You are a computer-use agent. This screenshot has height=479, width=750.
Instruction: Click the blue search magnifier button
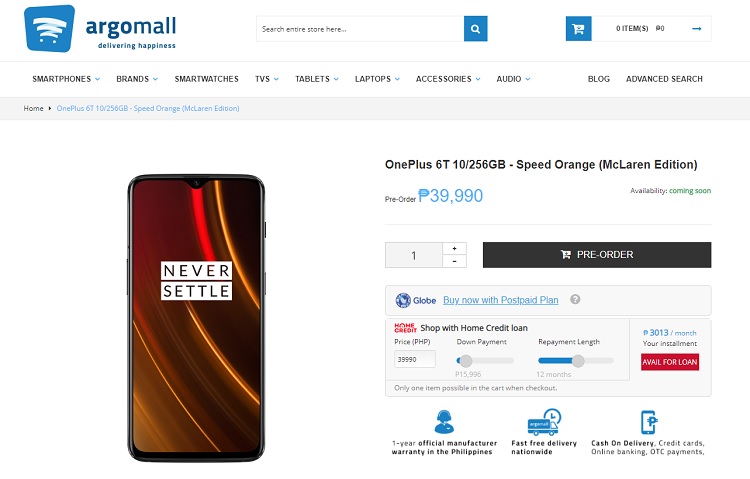pyautogui.click(x=475, y=29)
